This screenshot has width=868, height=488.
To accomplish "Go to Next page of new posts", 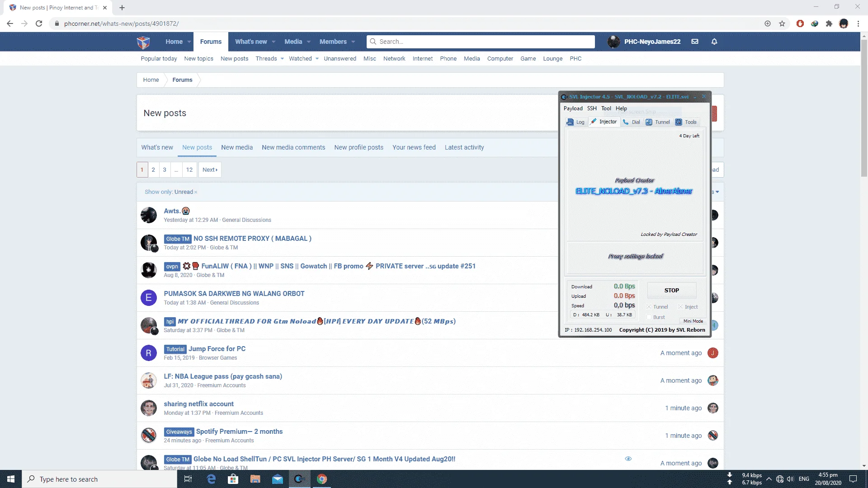I will [x=210, y=170].
